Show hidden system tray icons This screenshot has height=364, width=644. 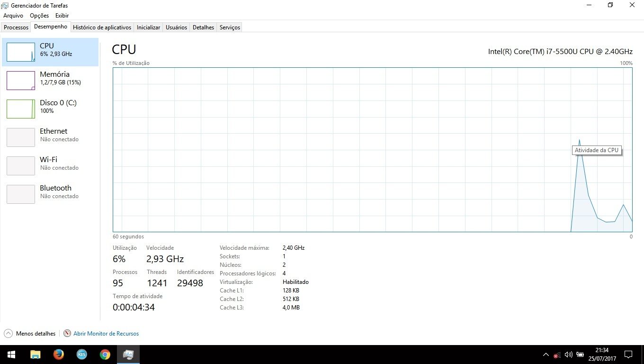[x=546, y=355]
